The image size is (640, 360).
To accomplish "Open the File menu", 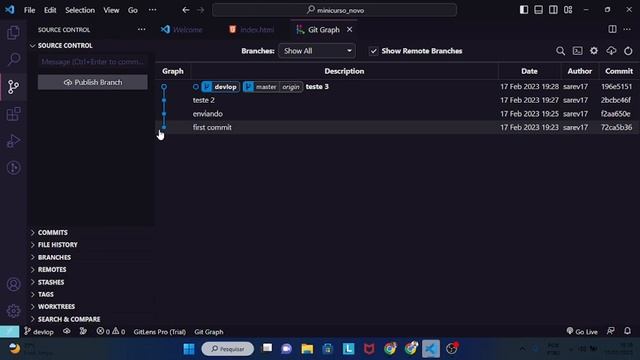I will click(29, 10).
